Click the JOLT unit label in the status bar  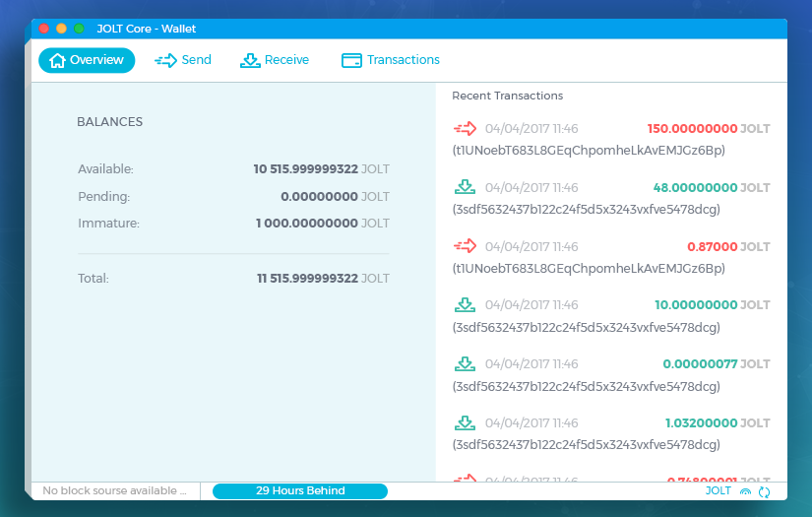point(718,490)
